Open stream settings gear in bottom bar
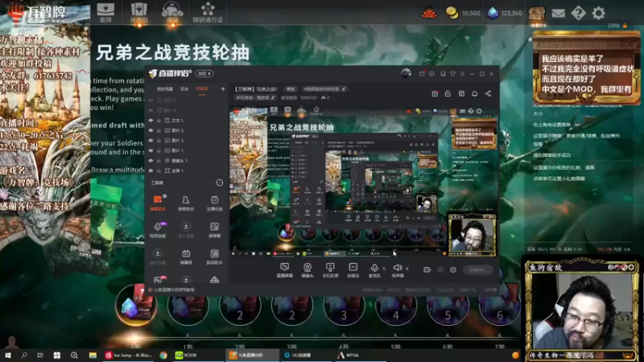The width and height of the screenshot is (644, 362). pyautogui.click(x=453, y=269)
